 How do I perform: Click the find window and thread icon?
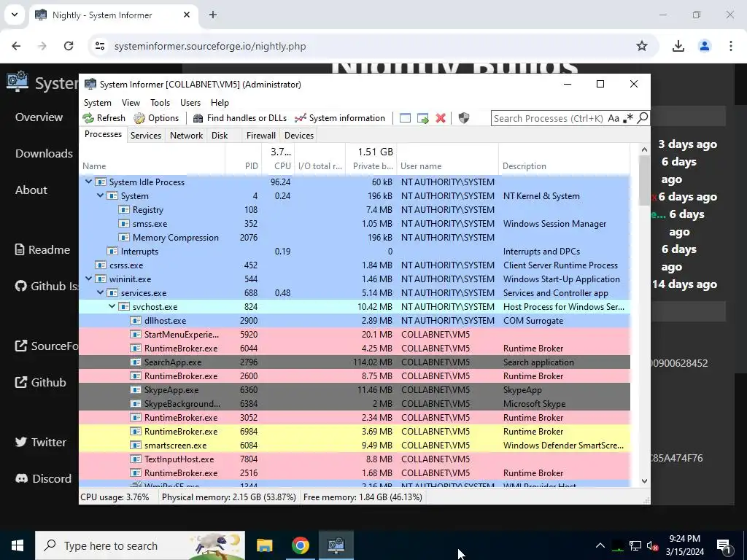(422, 118)
